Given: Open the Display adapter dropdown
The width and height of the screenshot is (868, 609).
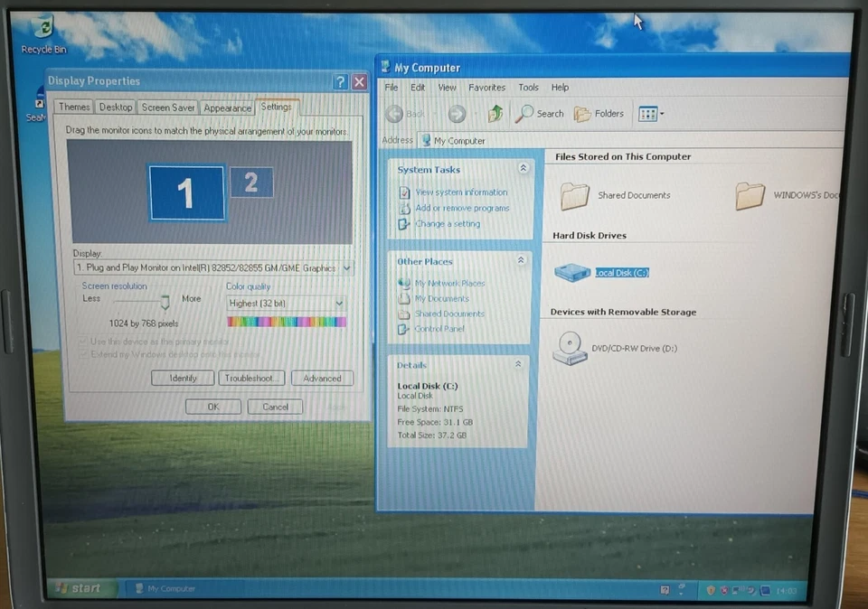Looking at the screenshot, I should coord(346,267).
